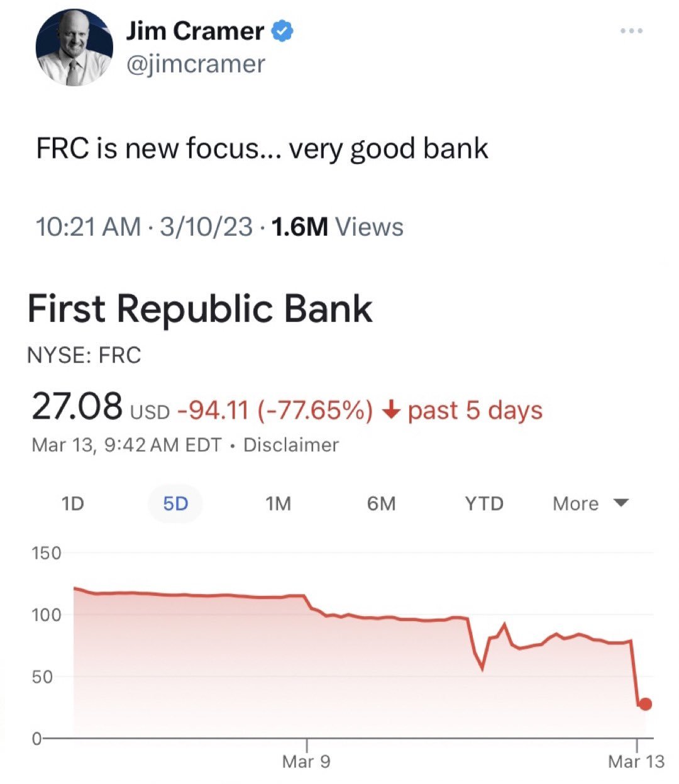Image resolution: width=679 pixels, height=784 pixels.
Task: Switch chart to 6M range
Action: coord(381,504)
